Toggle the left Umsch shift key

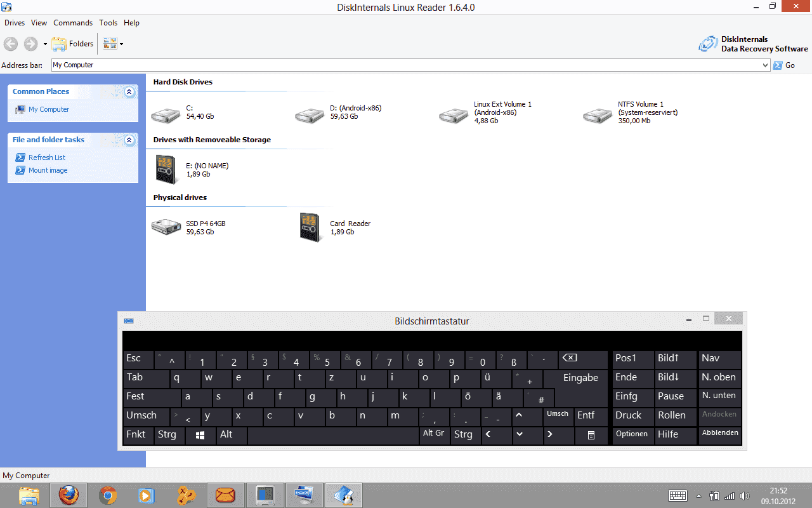click(146, 417)
